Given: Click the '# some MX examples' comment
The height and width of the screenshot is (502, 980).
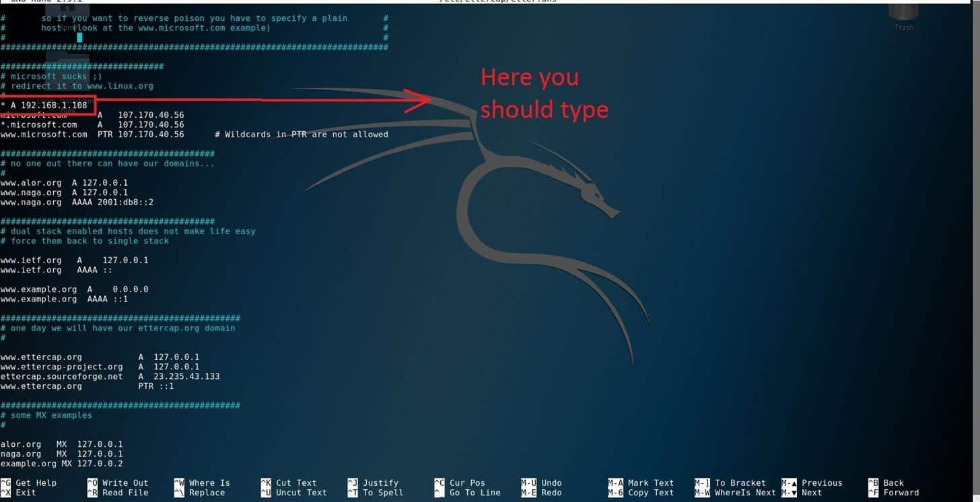Looking at the screenshot, I should 46,415.
